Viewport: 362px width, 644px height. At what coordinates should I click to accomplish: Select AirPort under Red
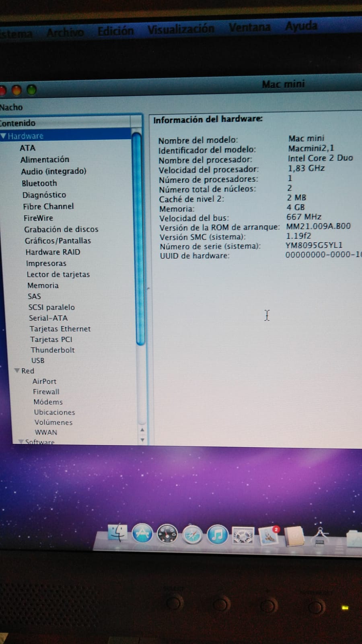[x=44, y=381]
